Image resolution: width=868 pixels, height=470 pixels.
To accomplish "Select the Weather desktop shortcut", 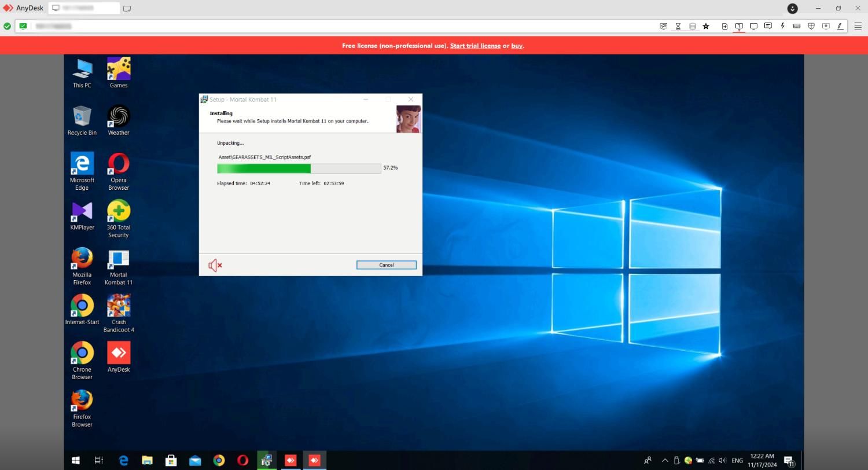I will tap(119, 120).
